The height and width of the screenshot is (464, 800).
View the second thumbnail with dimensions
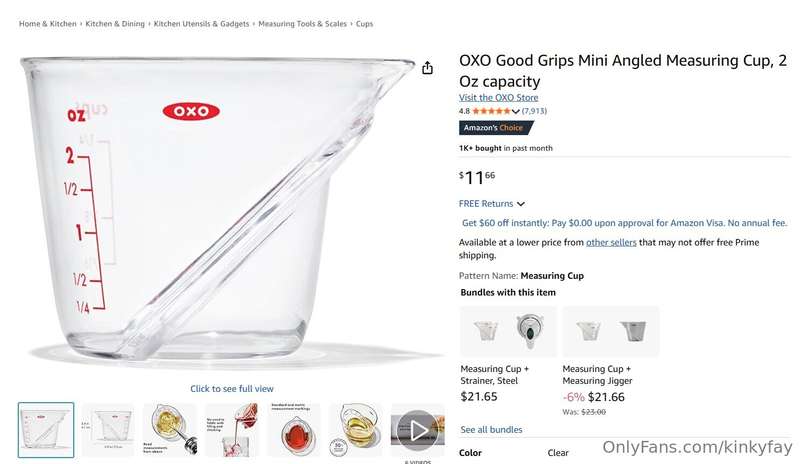pyautogui.click(x=108, y=430)
